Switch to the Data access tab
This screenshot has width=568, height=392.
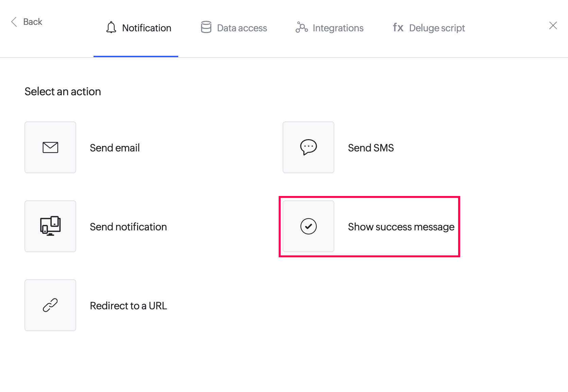(234, 28)
